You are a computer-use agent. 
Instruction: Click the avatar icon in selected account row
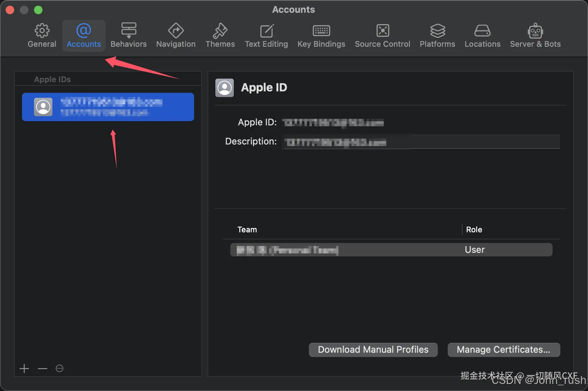[43, 107]
